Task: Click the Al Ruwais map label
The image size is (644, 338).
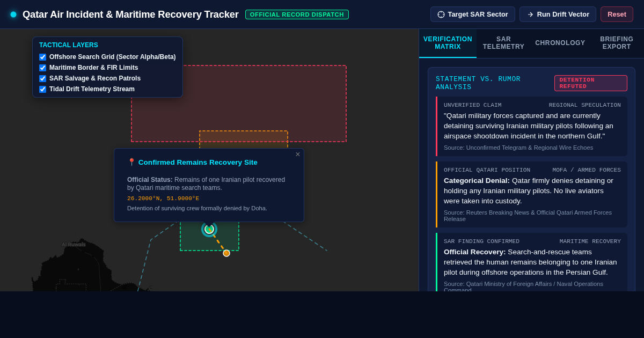Action: tap(74, 245)
